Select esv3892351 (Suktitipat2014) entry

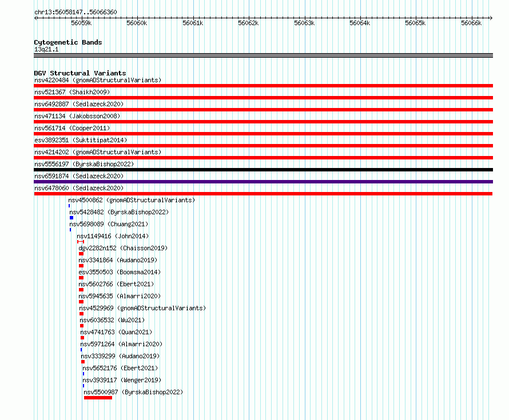tap(81, 140)
